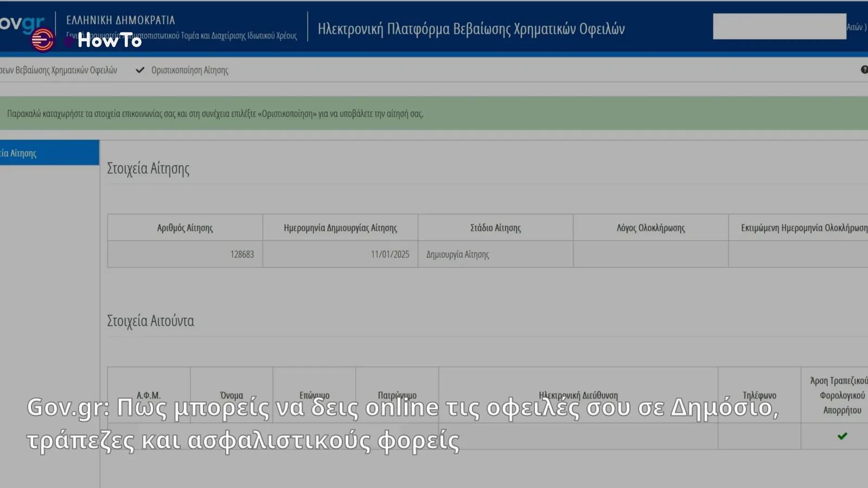Click the Α.Φ.Μ. column header
Image resolution: width=868 pixels, height=488 pixels.
(x=148, y=395)
